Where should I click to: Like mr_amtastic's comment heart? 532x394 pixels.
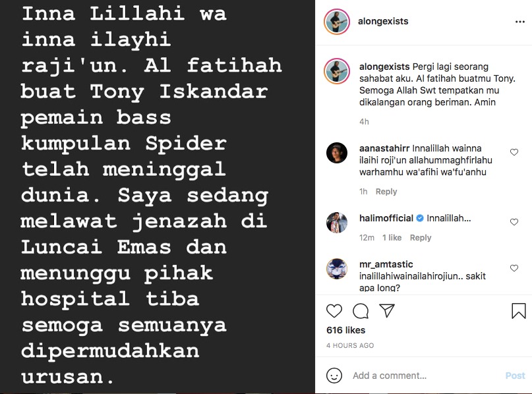coord(514,268)
